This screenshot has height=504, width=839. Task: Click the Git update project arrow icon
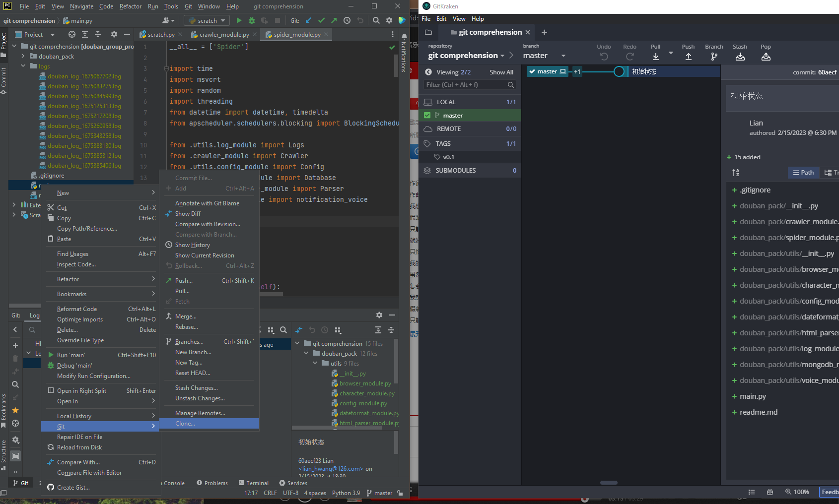(308, 20)
